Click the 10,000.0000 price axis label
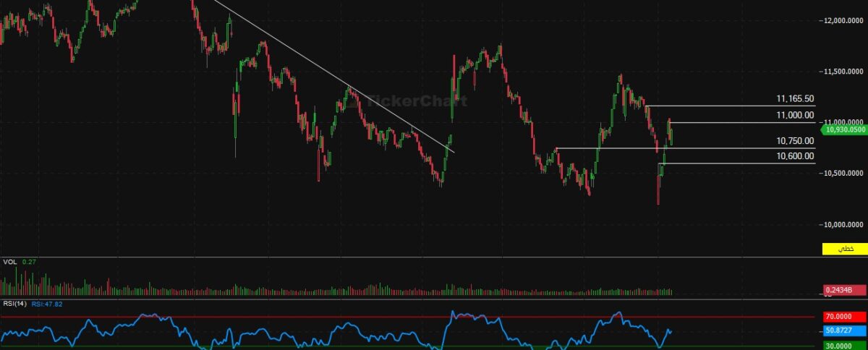Viewport: 868px width, 350px height. click(x=844, y=224)
